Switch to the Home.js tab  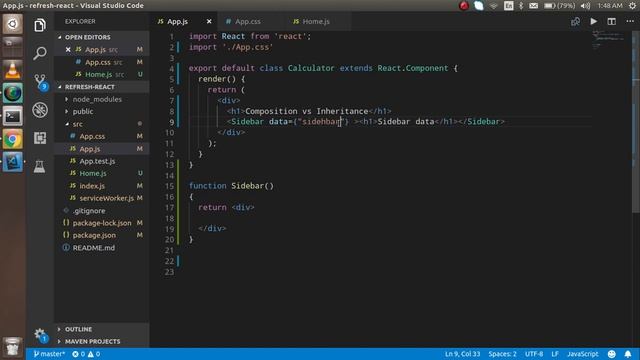pyautogui.click(x=316, y=21)
